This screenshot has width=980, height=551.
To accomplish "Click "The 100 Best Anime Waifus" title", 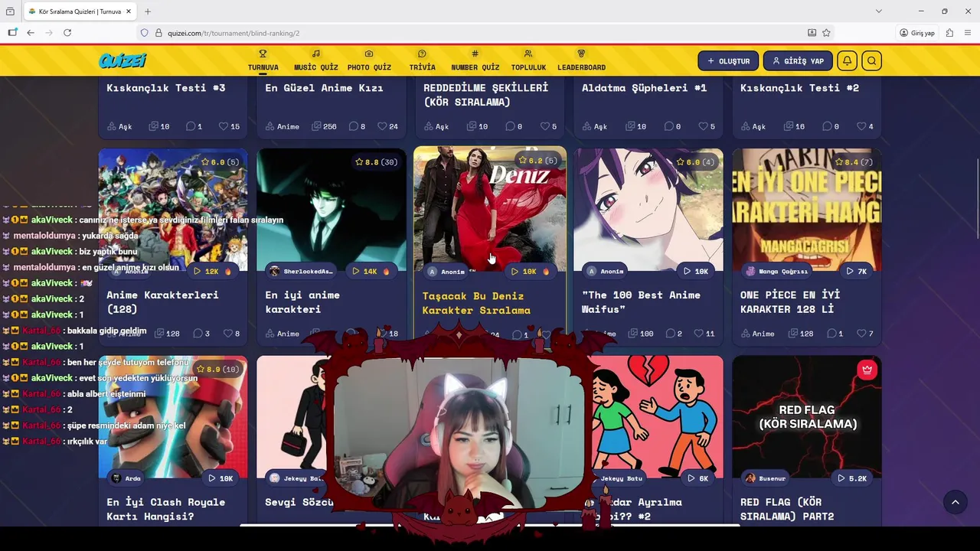I will [x=641, y=302].
